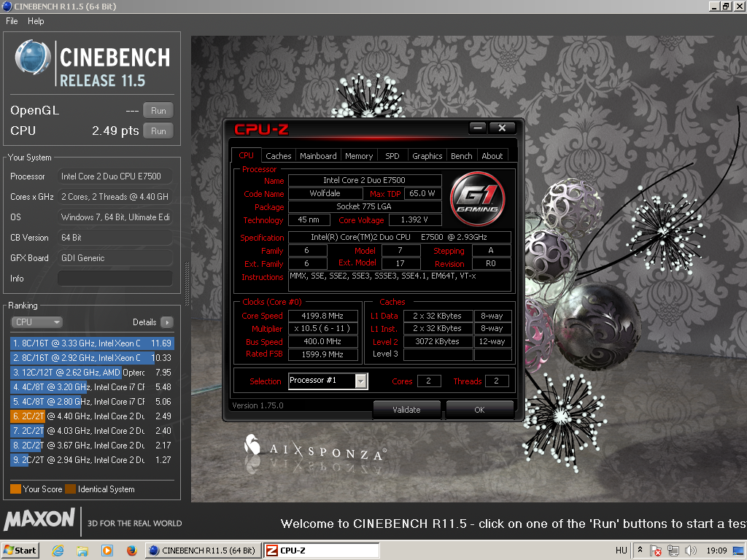
Task: Select ranking row 6 at 4.40 GHz
Action: 91,416
